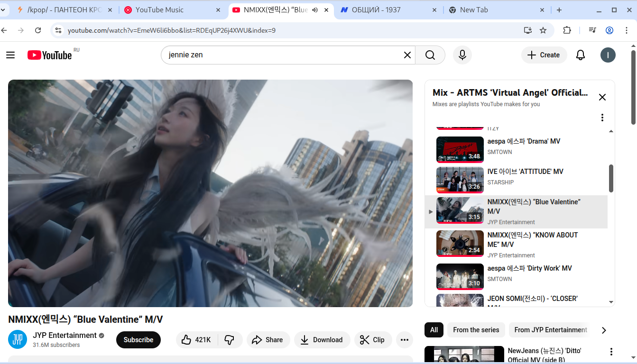Click SMTOWN under aespa 'Drama' MV
The image size is (637, 364).
click(500, 152)
